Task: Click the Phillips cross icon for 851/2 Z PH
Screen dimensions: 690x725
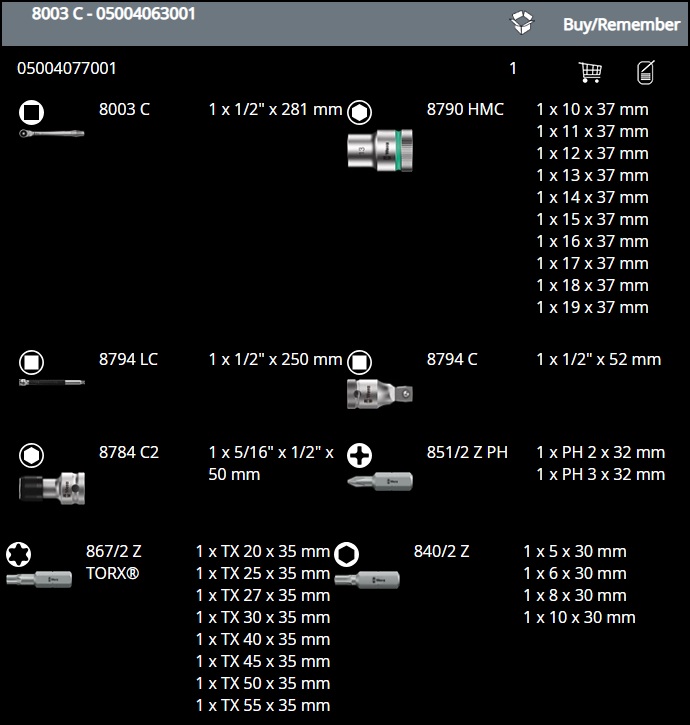Action: (x=359, y=455)
